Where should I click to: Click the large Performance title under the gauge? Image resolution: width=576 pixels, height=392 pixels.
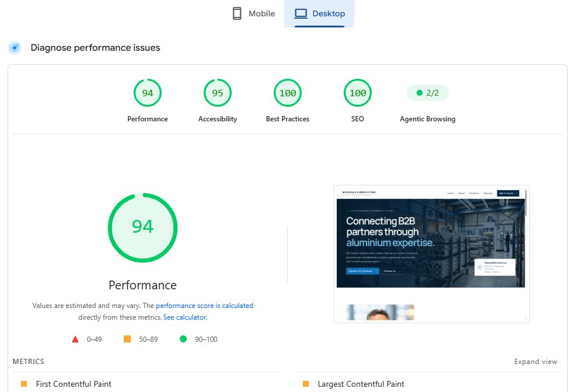tap(142, 285)
